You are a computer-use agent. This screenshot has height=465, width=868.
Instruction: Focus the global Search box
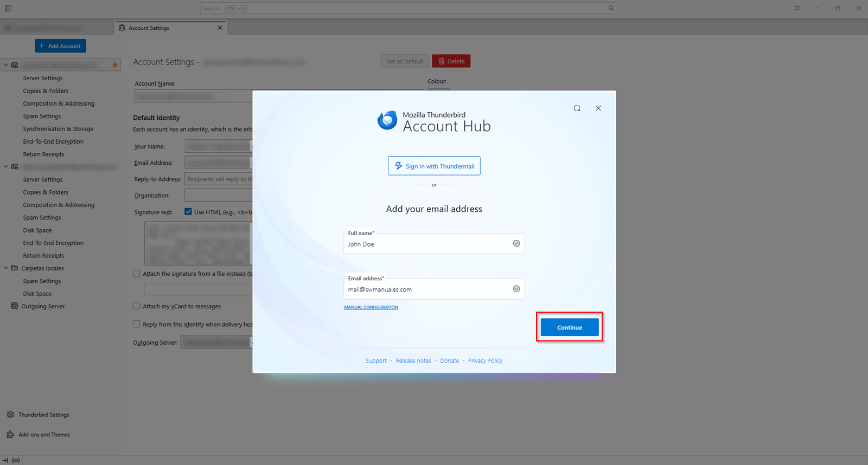click(409, 8)
